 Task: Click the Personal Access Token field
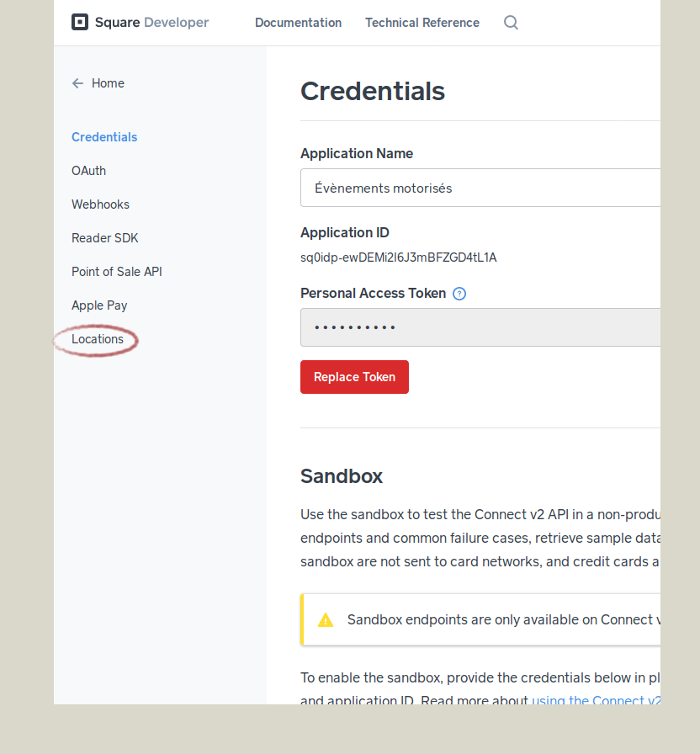pyautogui.click(x=480, y=327)
